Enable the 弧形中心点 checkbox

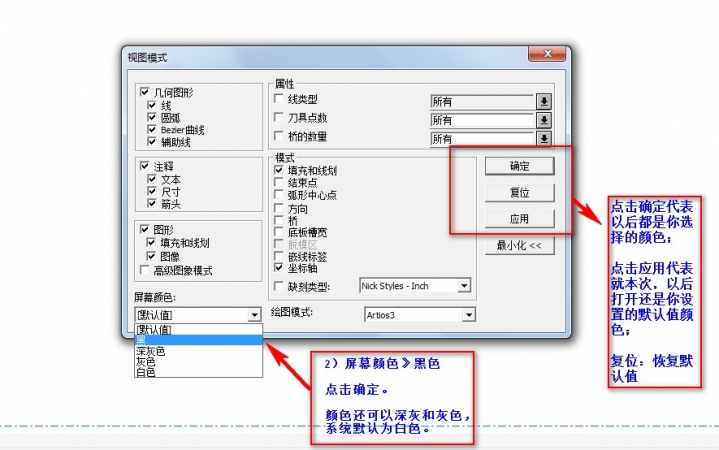pyautogui.click(x=278, y=195)
